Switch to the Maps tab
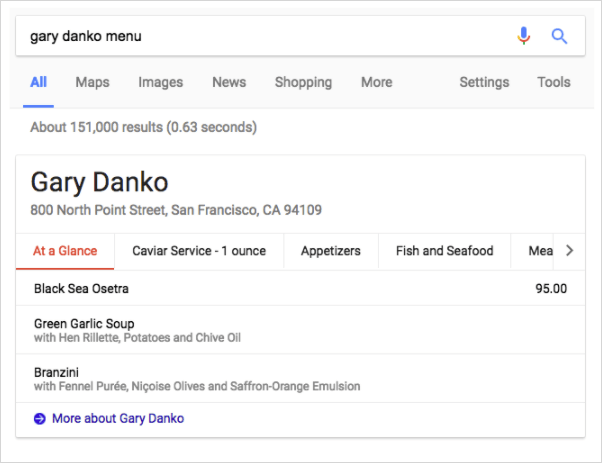The width and height of the screenshot is (602, 463). coord(93,82)
